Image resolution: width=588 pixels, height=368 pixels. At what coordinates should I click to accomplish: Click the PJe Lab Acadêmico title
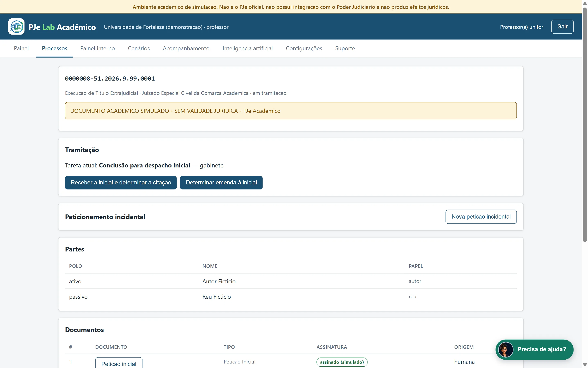(62, 27)
